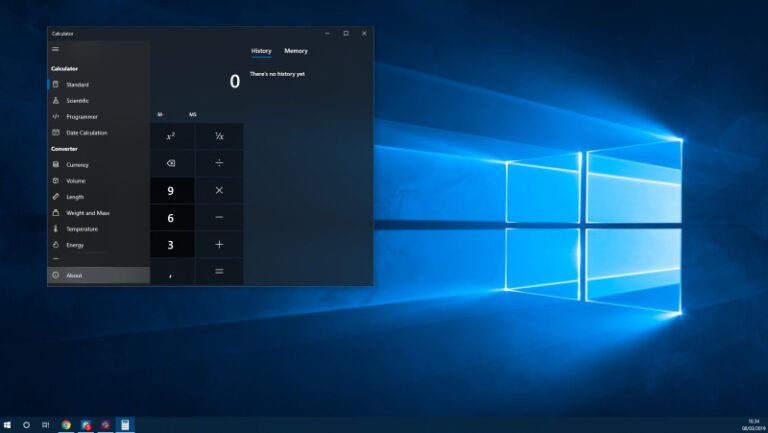This screenshot has width=768, height=433.
Task: Select Standard calculator mode
Action: pos(77,85)
